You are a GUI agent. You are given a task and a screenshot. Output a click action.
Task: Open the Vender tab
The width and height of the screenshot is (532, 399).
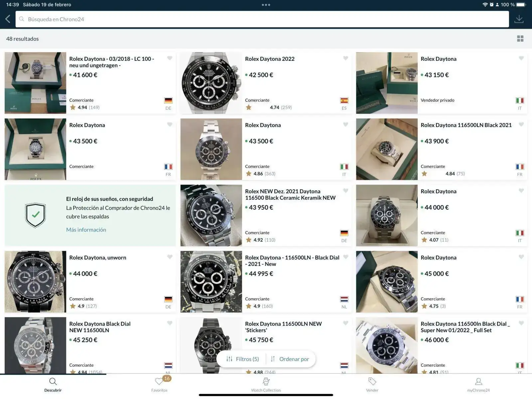coord(372,384)
